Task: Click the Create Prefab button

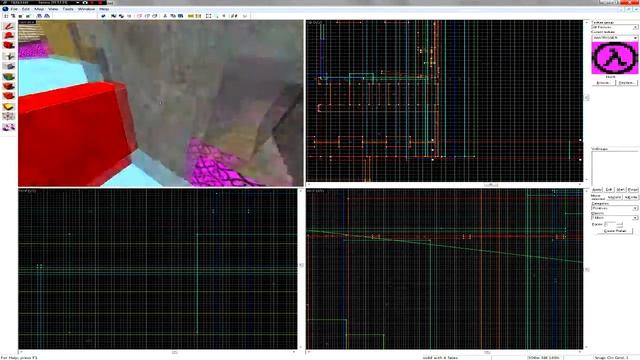Action: point(615,231)
